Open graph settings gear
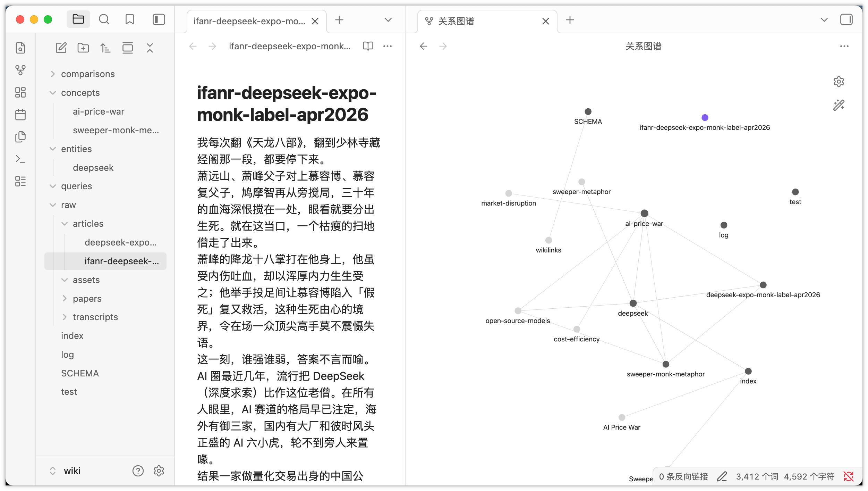The width and height of the screenshot is (868, 491). coord(839,82)
